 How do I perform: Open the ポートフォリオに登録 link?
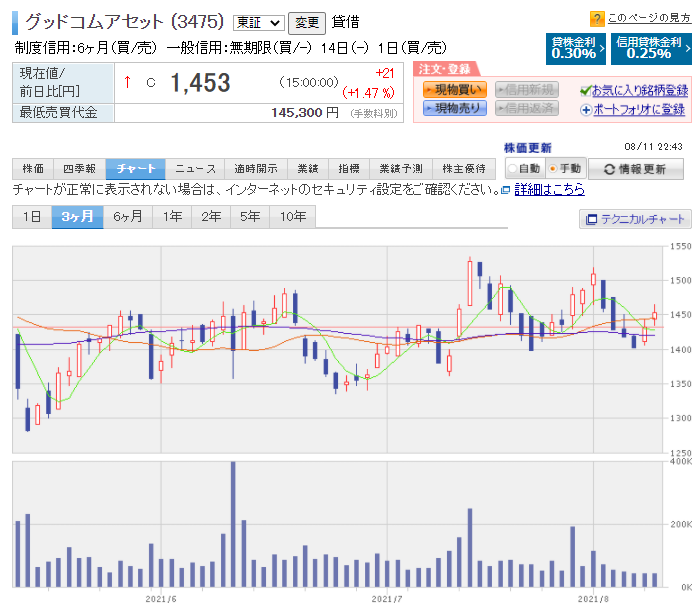(639, 109)
